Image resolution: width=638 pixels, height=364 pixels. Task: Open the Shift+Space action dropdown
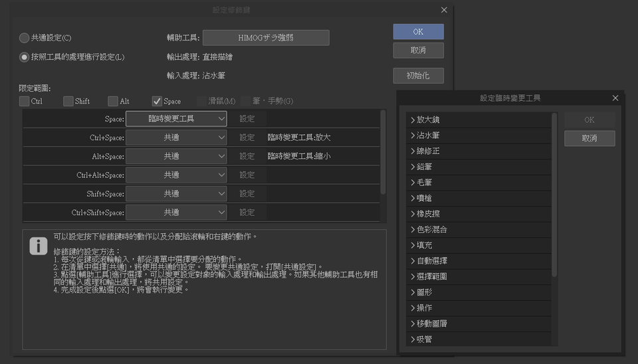coord(176,193)
